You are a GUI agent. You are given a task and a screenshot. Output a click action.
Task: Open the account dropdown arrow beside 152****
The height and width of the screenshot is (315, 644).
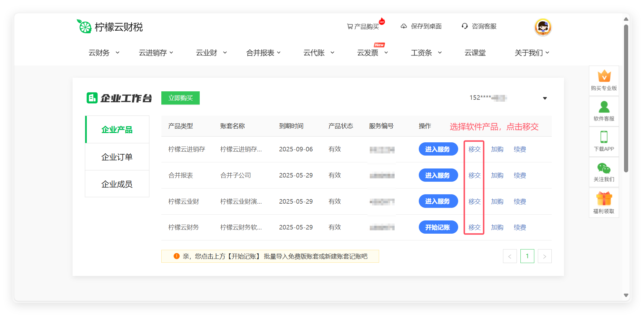click(x=545, y=98)
